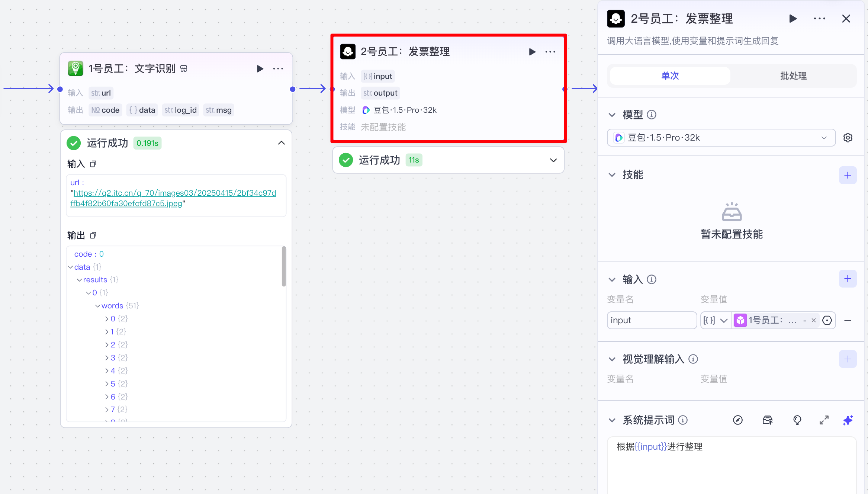The width and height of the screenshot is (868, 494).
Task: Add a new skill with plus button
Action: click(x=848, y=175)
